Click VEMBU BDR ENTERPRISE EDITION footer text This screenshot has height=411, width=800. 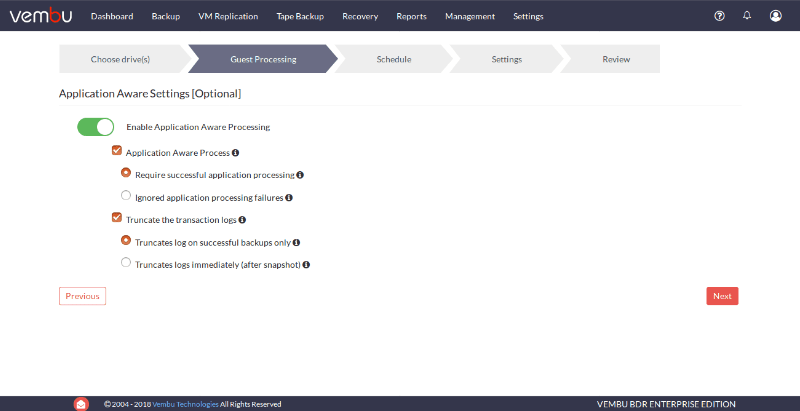click(666, 404)
